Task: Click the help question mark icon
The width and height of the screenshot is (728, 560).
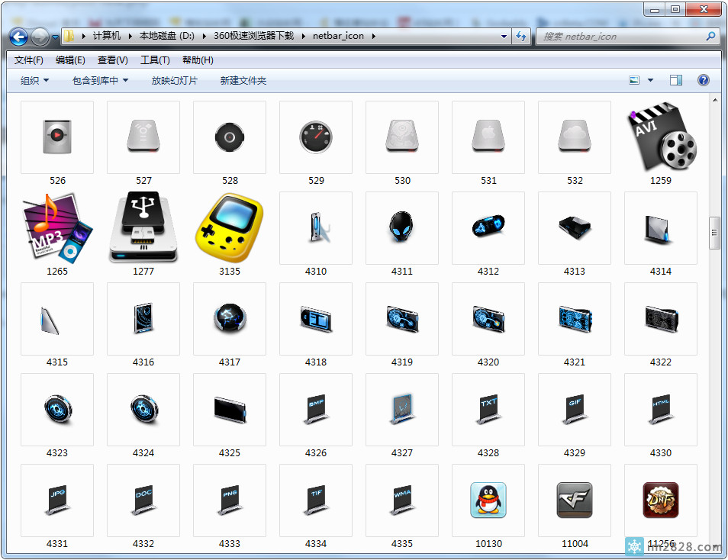Action: (704, 80)
